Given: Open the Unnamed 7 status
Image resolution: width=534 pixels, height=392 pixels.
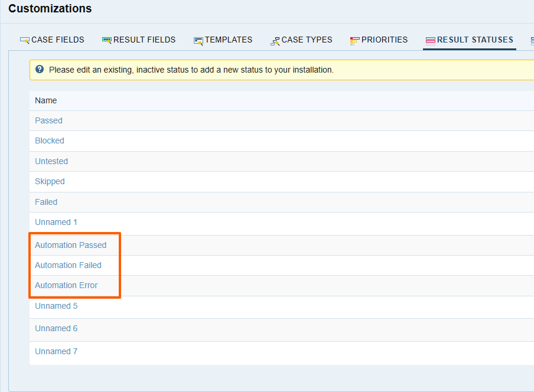Looking at the screenshot, I should (x=56, y=351).
